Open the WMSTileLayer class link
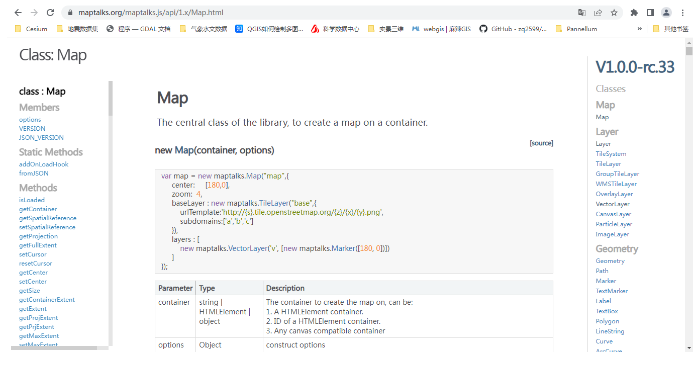 tap(616, 184)
